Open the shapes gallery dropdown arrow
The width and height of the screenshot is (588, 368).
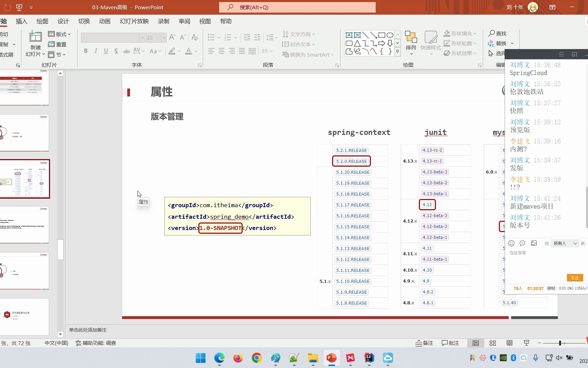click(397, 52)
